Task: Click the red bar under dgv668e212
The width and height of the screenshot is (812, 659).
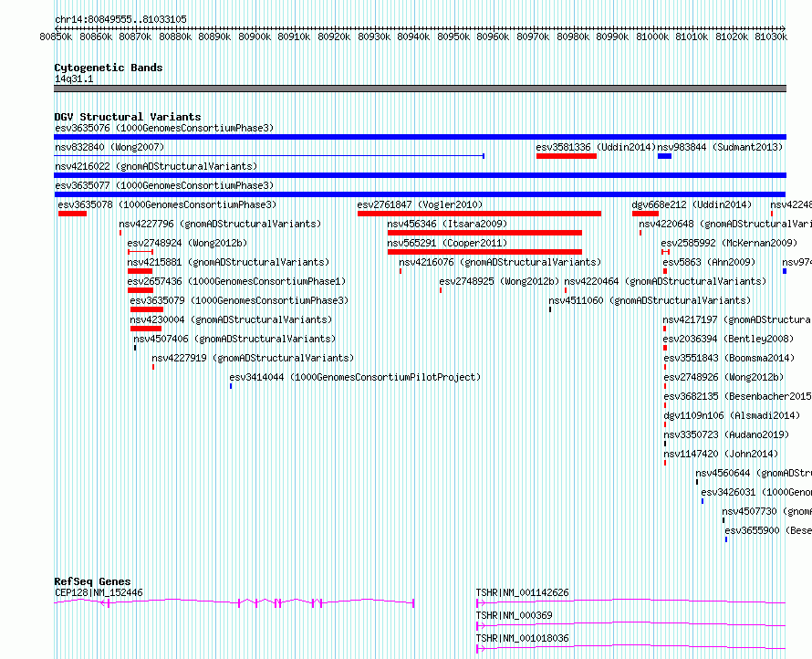Action: click(x=645, y=214)
